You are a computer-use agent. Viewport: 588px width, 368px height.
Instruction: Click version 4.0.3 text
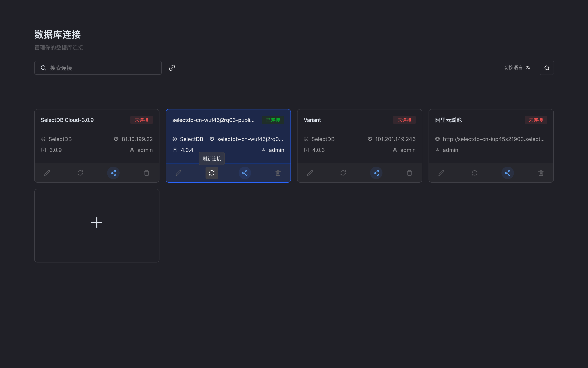click(318, 150)
